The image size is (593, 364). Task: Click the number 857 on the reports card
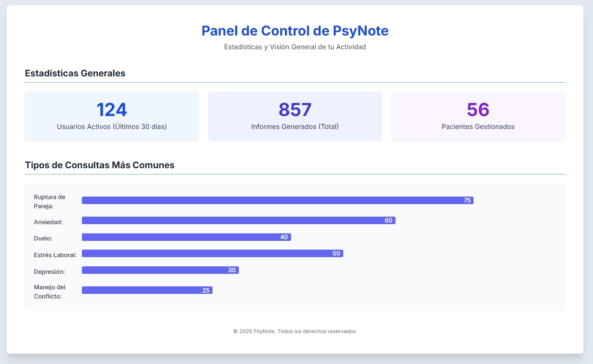[295, 109]
